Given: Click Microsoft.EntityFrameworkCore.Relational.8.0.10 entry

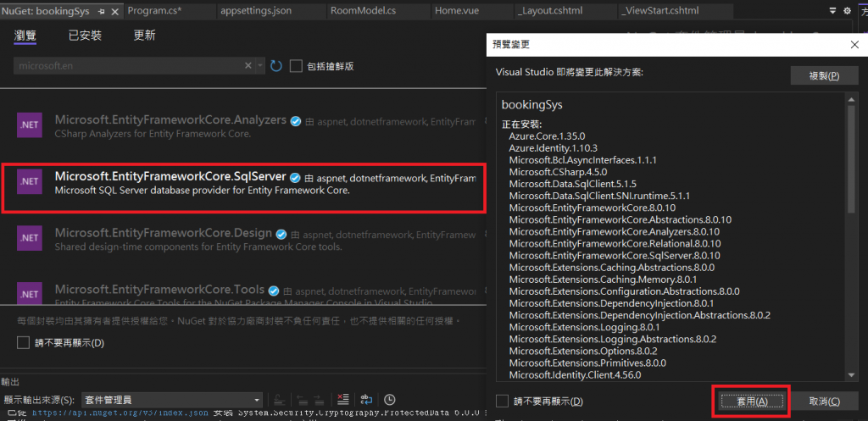Looking at the screenshot, I should point(615,243).
